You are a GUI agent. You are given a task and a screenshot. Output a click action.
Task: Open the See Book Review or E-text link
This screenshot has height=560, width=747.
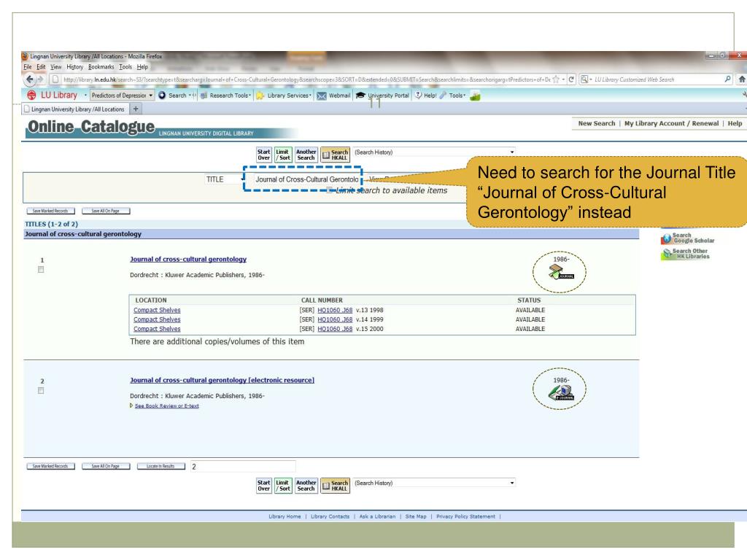click(x=167, y=405)
